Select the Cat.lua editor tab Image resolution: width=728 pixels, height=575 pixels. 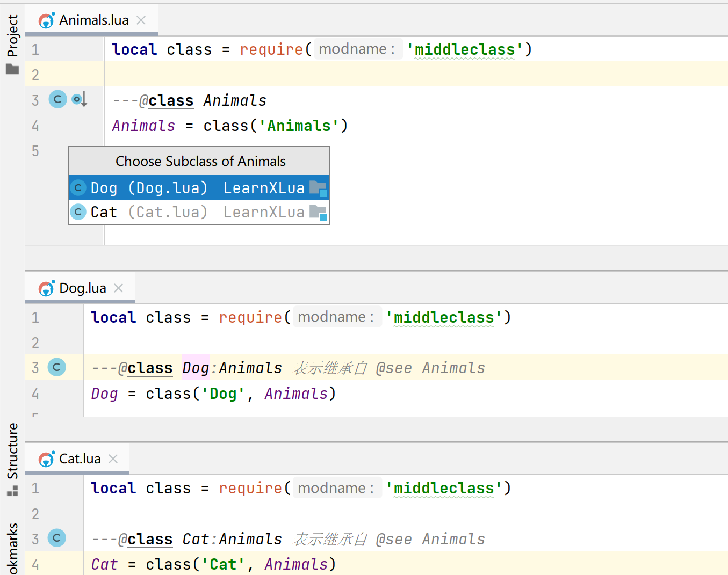80,459
